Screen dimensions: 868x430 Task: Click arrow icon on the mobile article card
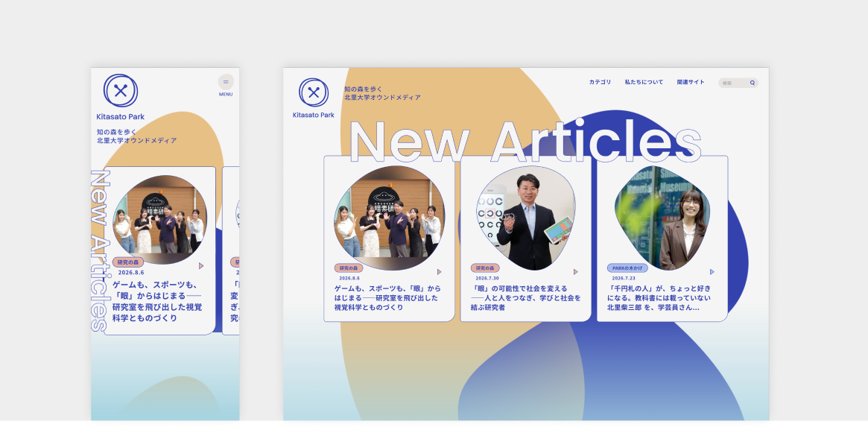pos(201,265)
